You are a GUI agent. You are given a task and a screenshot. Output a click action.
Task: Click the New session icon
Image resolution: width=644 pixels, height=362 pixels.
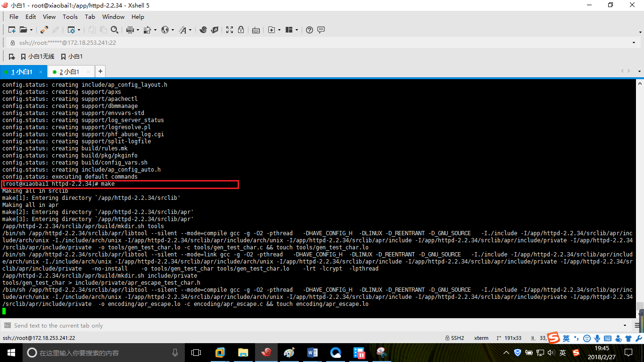point(12,30)
